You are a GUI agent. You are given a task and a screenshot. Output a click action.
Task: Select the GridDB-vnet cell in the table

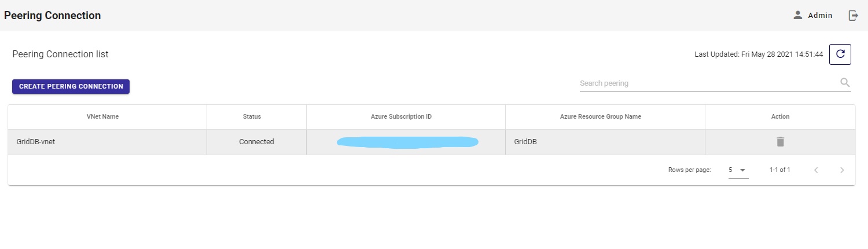36,142
